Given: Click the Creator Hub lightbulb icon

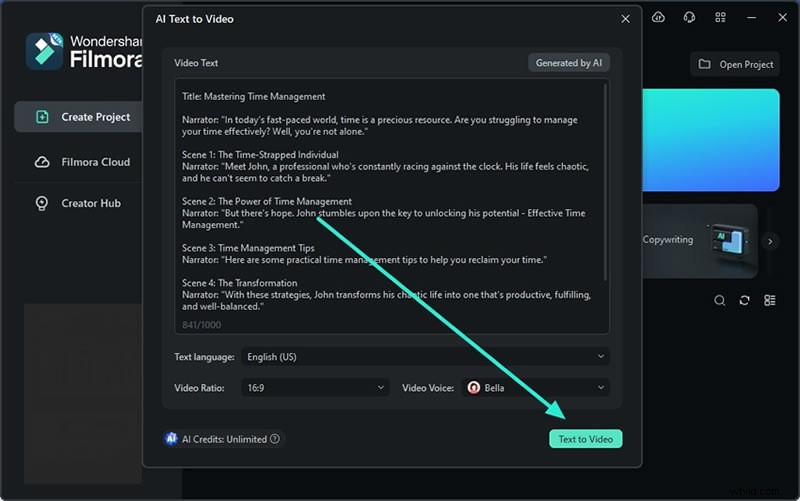Looking at the screenshot, I should coord(42,203).
